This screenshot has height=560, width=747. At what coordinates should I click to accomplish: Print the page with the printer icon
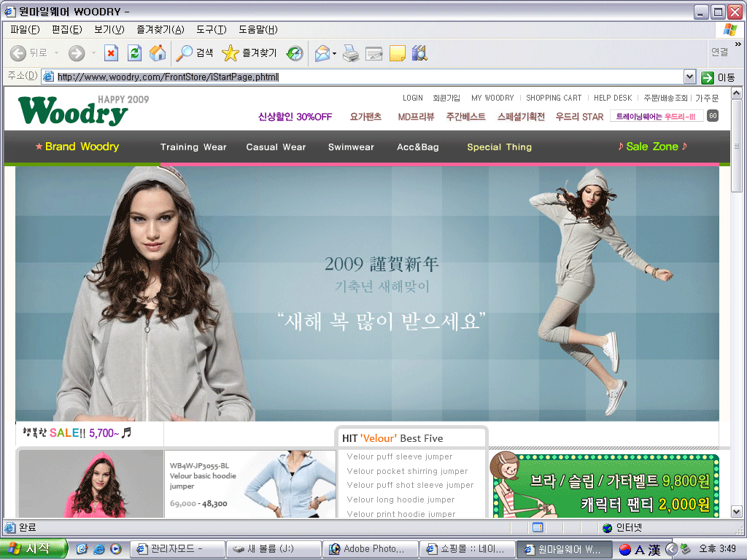(351, 52)
